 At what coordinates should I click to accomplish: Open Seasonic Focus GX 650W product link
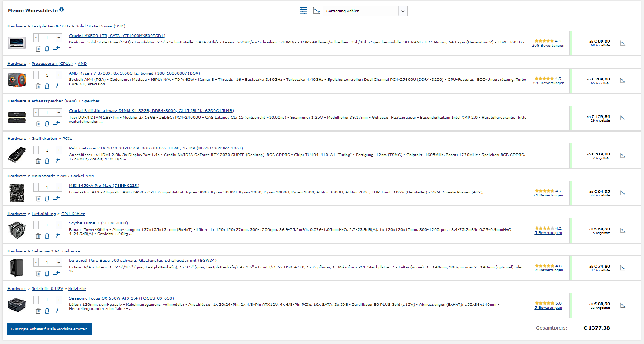[121, 298]
